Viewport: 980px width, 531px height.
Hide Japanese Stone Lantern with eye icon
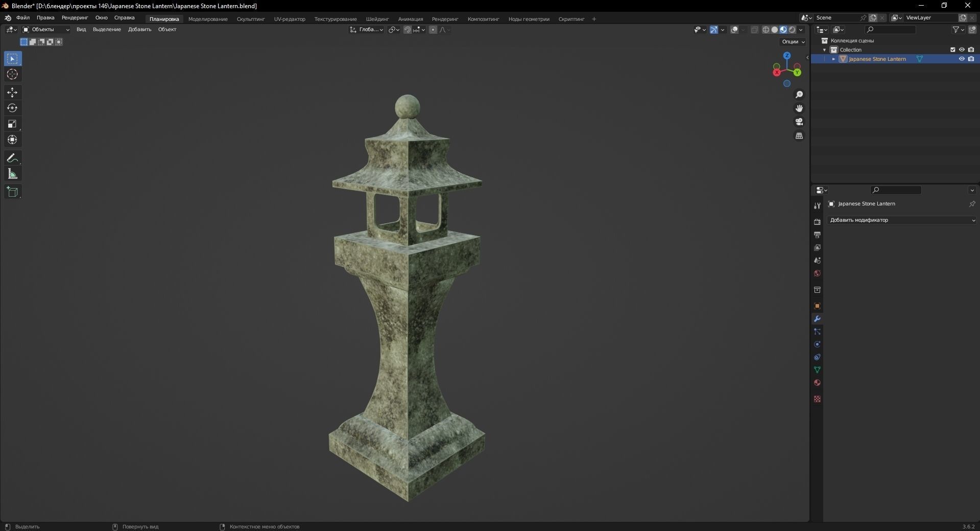[x=962, y=59]
